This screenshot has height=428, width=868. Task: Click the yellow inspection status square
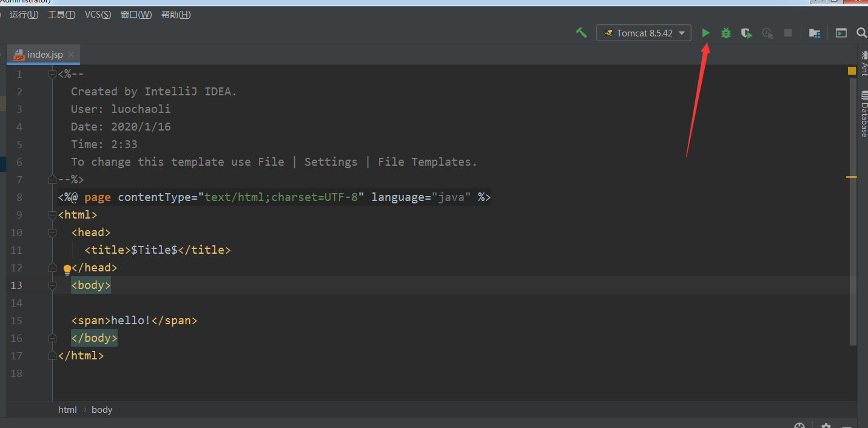852,71
